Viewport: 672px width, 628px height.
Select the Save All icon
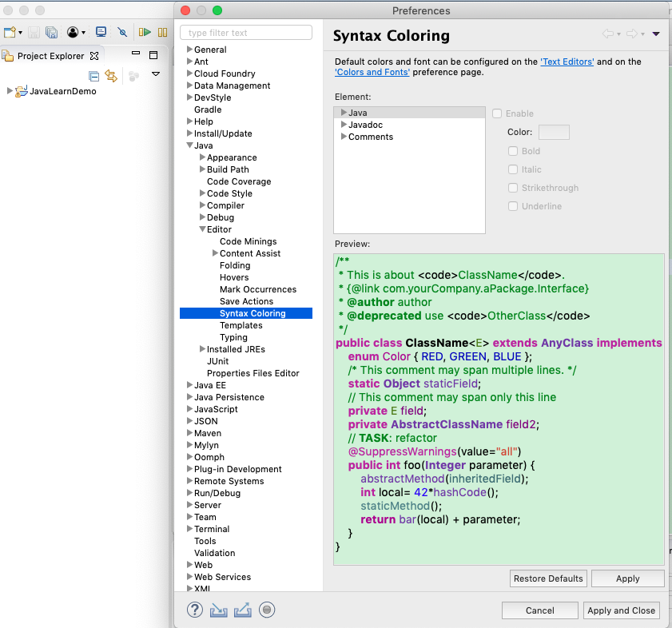point(50,32)
